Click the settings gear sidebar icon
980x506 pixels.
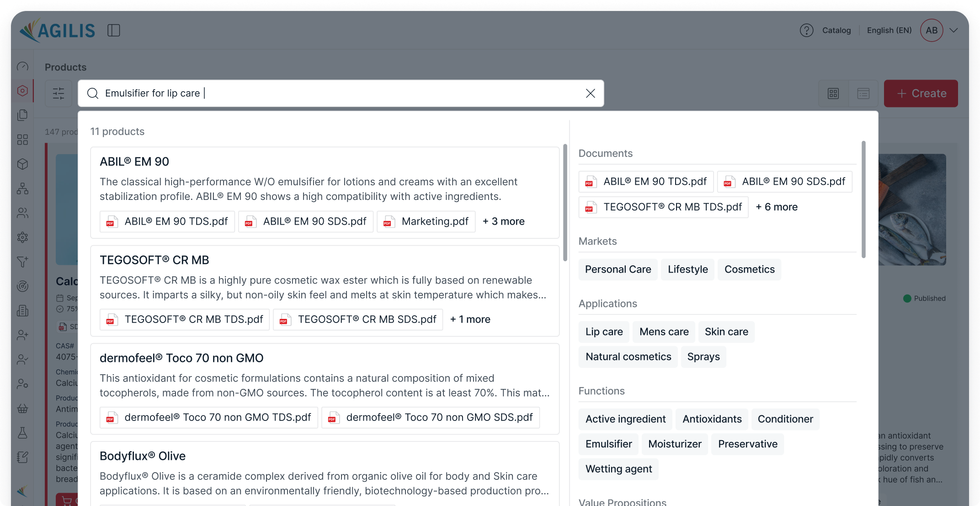(22, 237)
